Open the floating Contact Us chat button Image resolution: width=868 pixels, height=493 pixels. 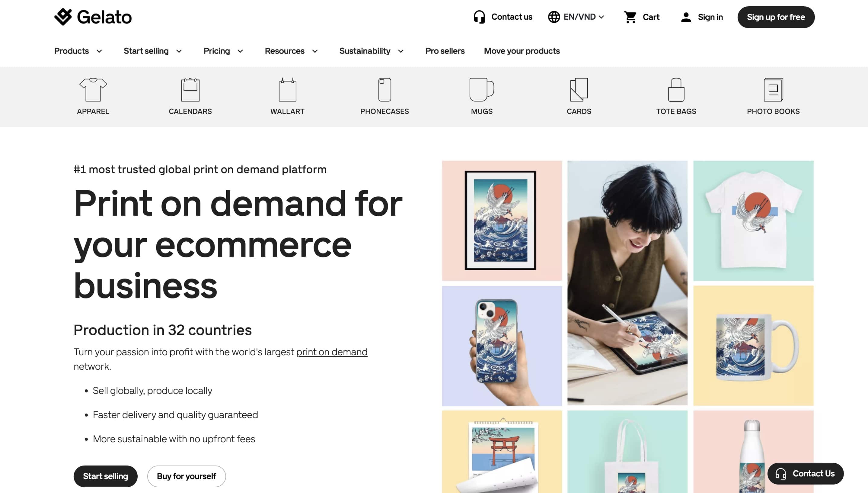click(805, 473)
